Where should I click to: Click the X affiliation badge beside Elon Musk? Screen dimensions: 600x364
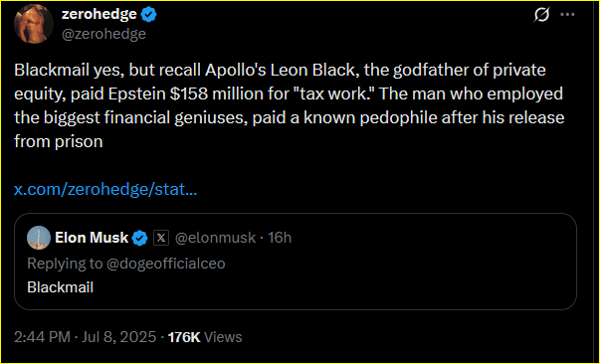161,239
